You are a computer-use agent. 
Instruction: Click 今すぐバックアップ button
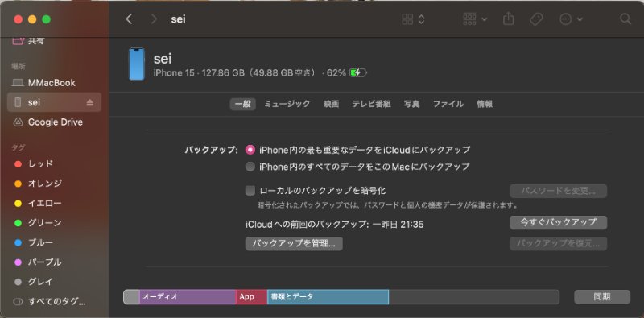pyautogui.click(x=558, y=222)
